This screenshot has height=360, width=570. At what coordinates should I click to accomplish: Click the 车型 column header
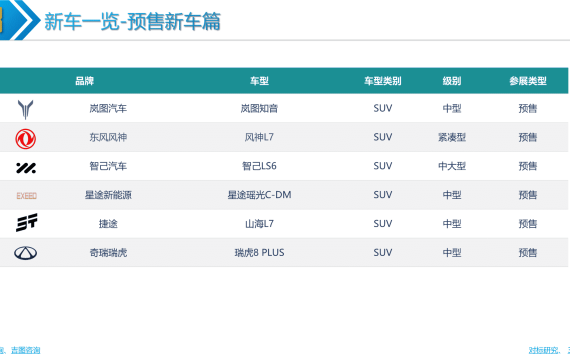coord(259,81)
